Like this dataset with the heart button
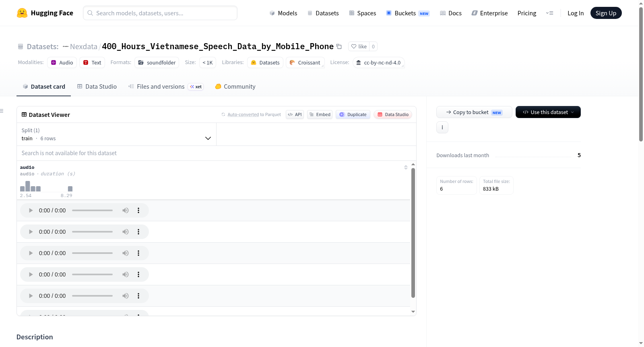This screenshot has width=644, height=347. (359, 46)
